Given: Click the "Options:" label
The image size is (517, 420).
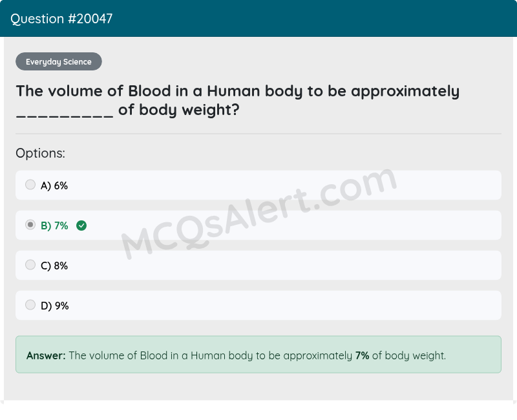Looking at the screenshot, I should tap(41, 154).
